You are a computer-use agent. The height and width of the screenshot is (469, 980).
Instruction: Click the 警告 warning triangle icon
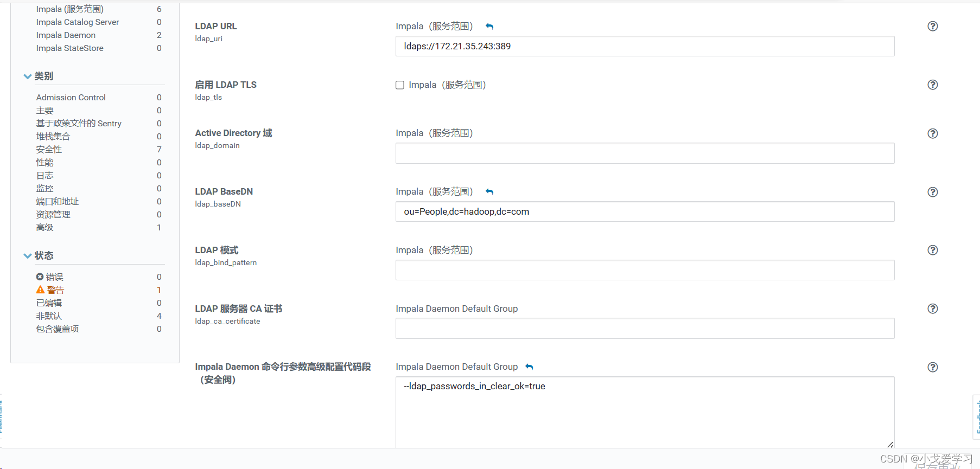tap(40, 290)
